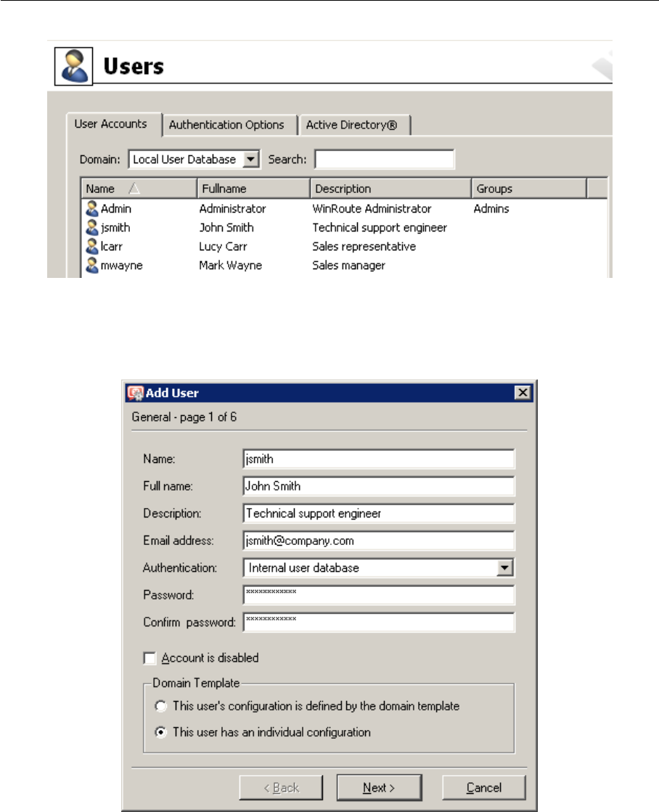Select the individual configuration radio option
This screenshot has height=812, width=659.
coord(160,732)
